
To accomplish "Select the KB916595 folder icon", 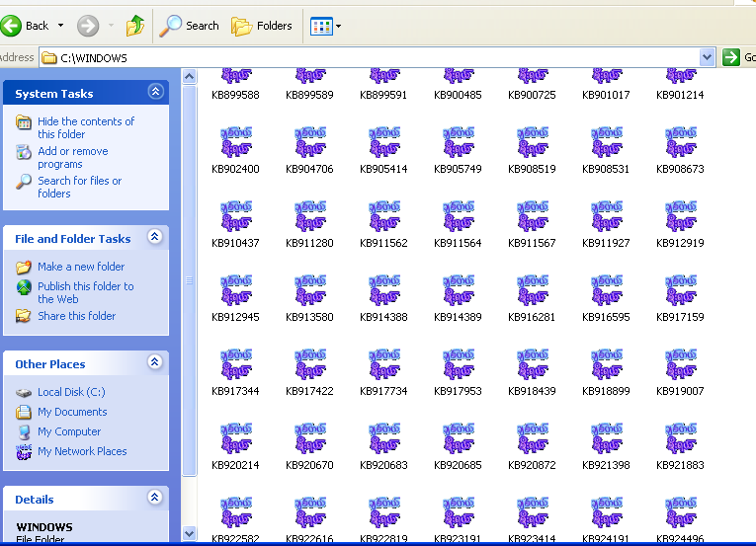I will click(606, 290).
